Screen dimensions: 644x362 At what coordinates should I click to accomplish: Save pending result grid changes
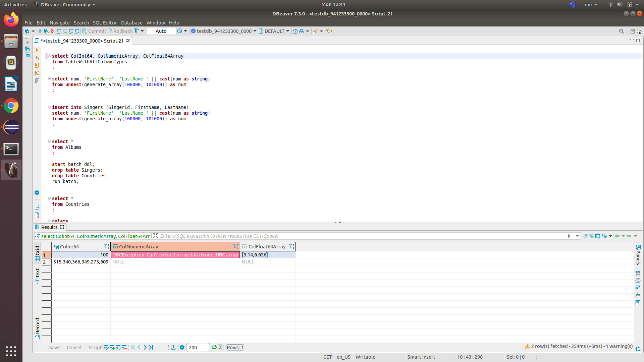pyautogui.click(x=54, y=347)
